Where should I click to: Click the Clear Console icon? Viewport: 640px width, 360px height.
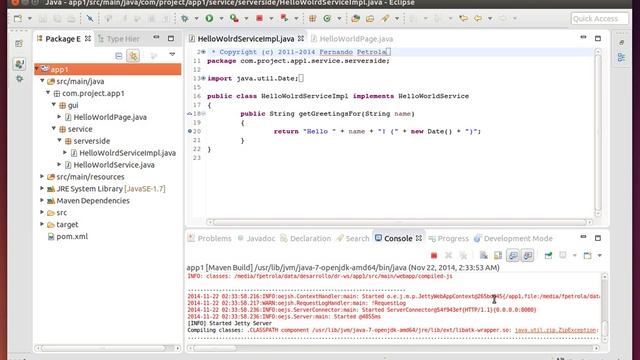click(484, 256)
